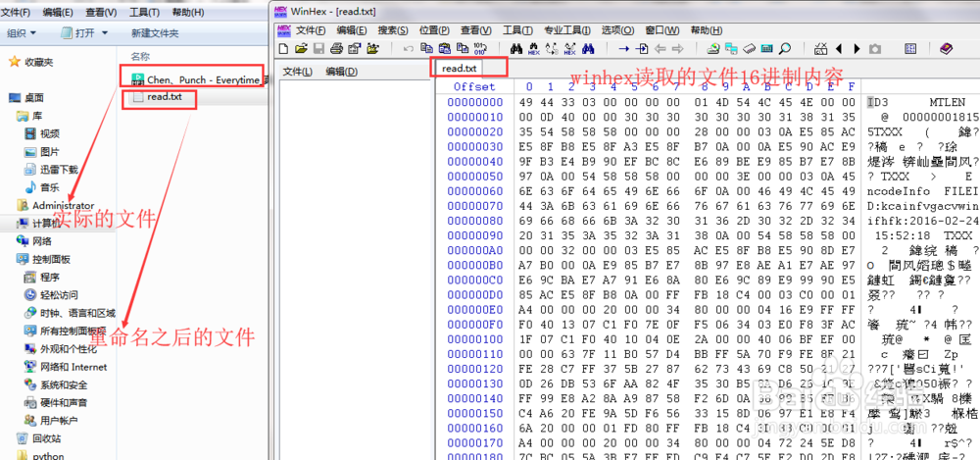Open Explorer 查看(V) menu

(101, 12)
